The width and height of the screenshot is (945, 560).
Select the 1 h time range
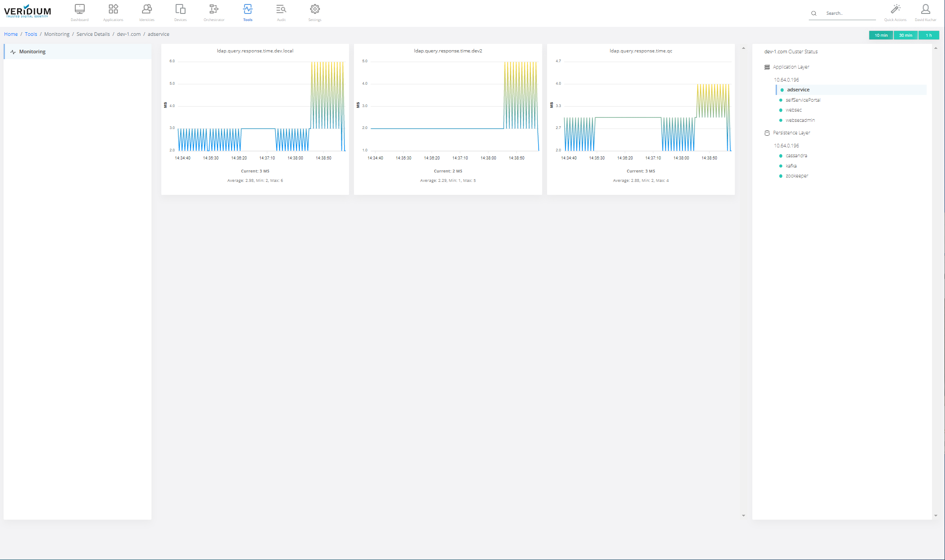click(x=928, y=35)
